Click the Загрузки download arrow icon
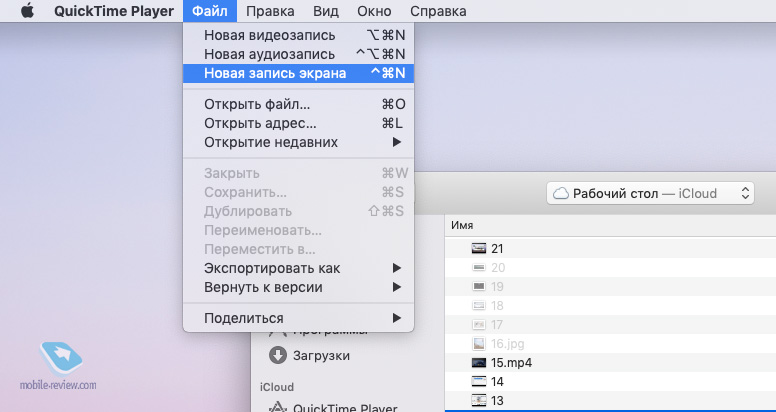 (278, 355)
